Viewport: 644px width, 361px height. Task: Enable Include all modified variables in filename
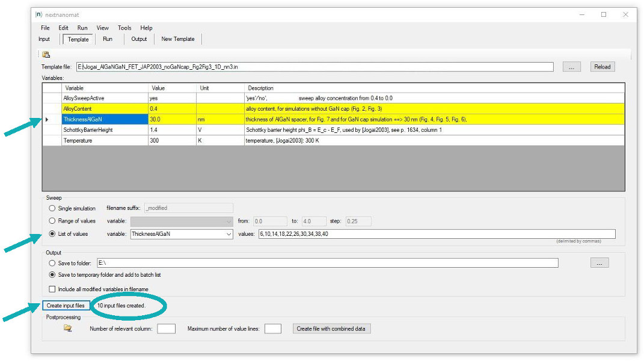pyautogui.click(x=52, y=289)
